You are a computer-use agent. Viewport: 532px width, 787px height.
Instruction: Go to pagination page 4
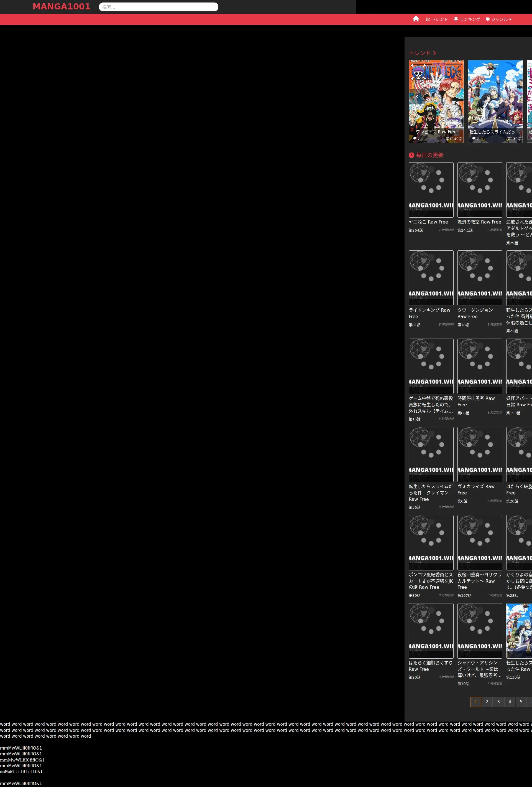pos(509,702)
